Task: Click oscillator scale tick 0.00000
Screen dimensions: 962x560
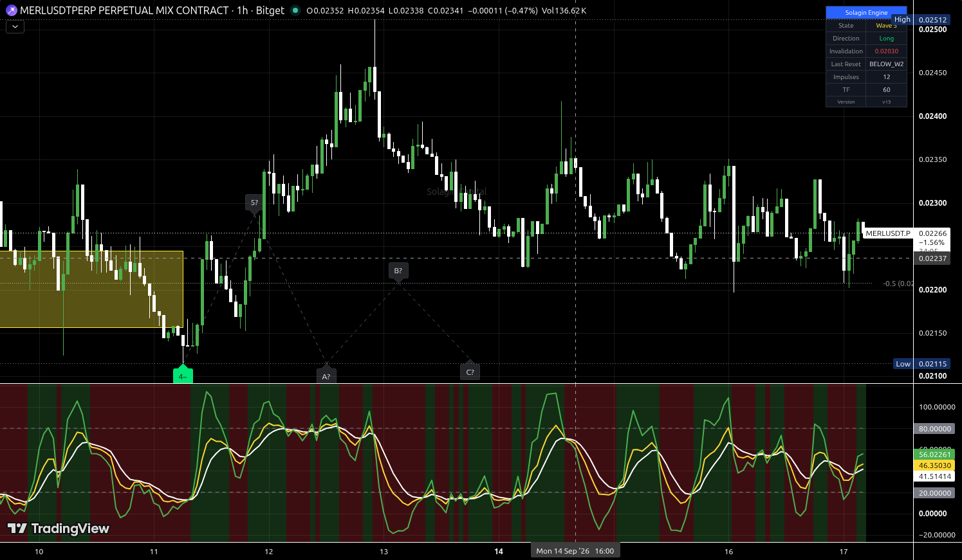Action: [932, 514]
